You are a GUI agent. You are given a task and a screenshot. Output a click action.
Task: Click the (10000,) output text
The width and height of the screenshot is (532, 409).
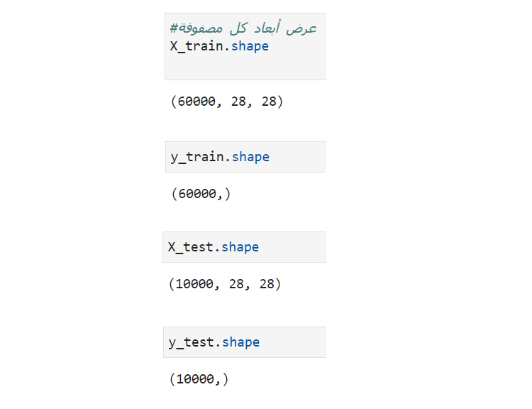[199, 378]
